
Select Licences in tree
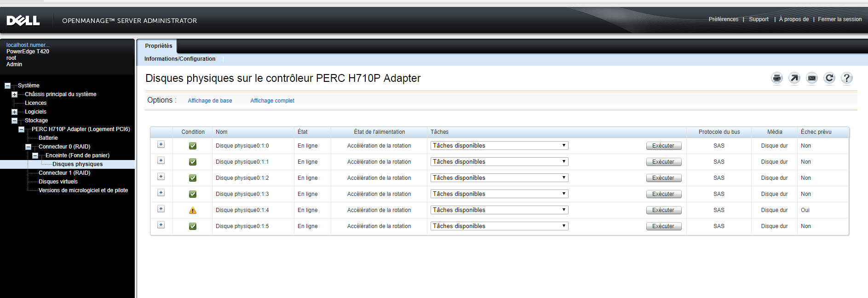click(35, 103)
